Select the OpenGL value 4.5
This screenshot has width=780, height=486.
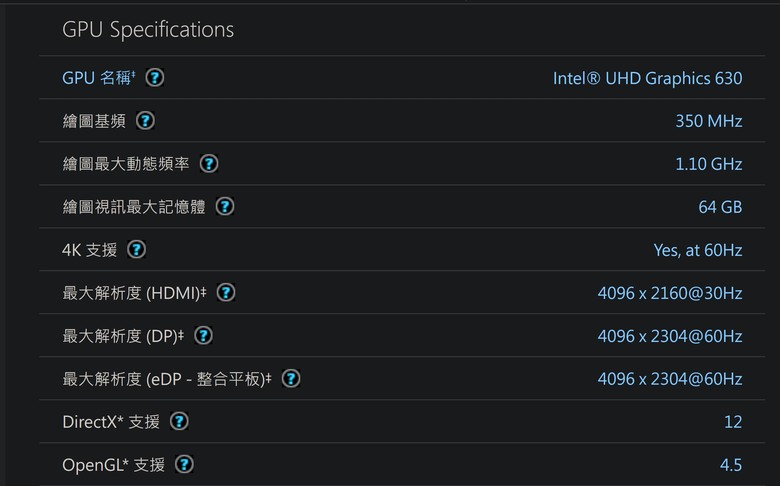pos(731,465)
